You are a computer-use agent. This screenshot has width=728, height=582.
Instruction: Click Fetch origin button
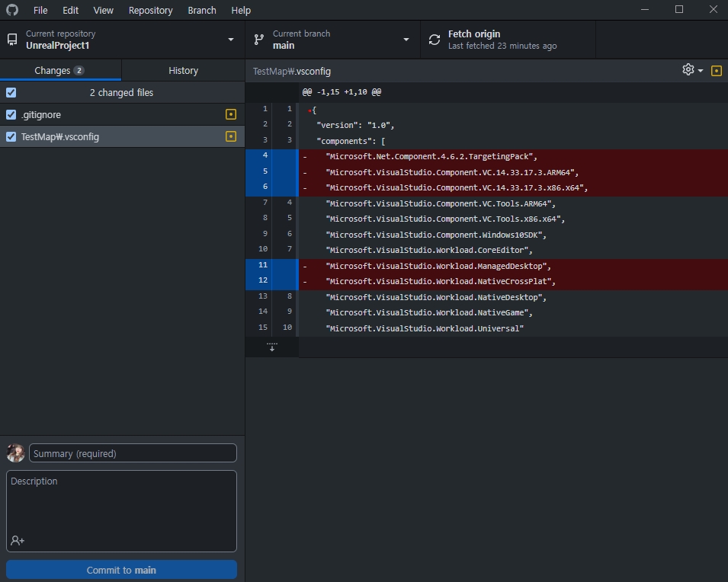pyautogui.click(x=508, y=40)
